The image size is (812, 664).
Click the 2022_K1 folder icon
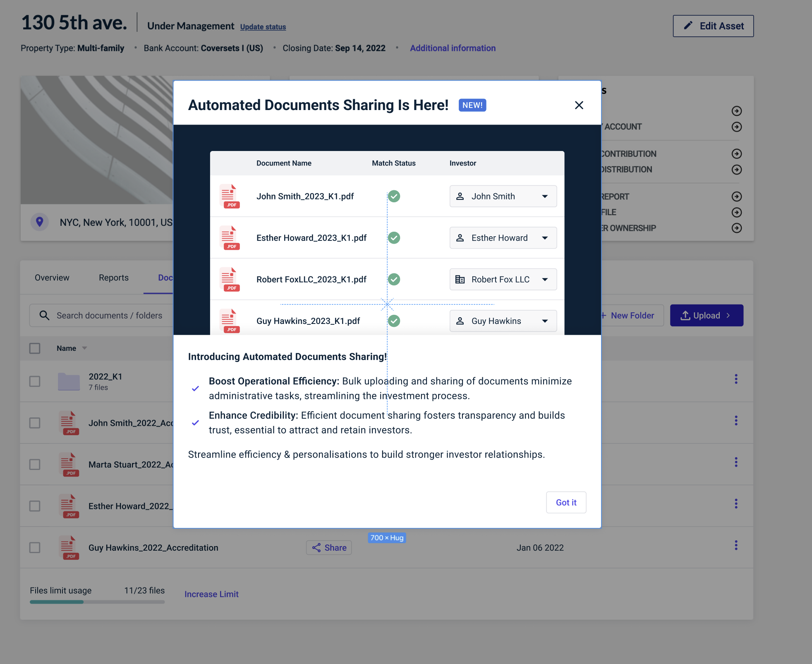click(x=69, y=381)
